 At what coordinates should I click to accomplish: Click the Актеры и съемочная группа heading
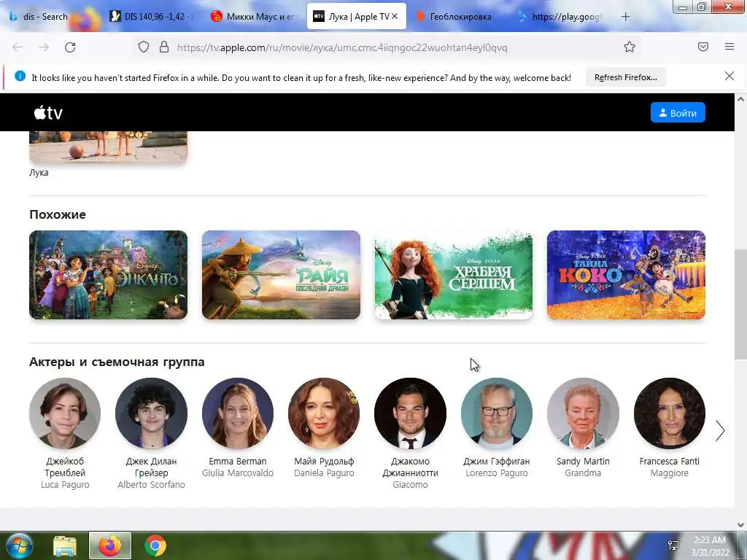tap(117, 362)
